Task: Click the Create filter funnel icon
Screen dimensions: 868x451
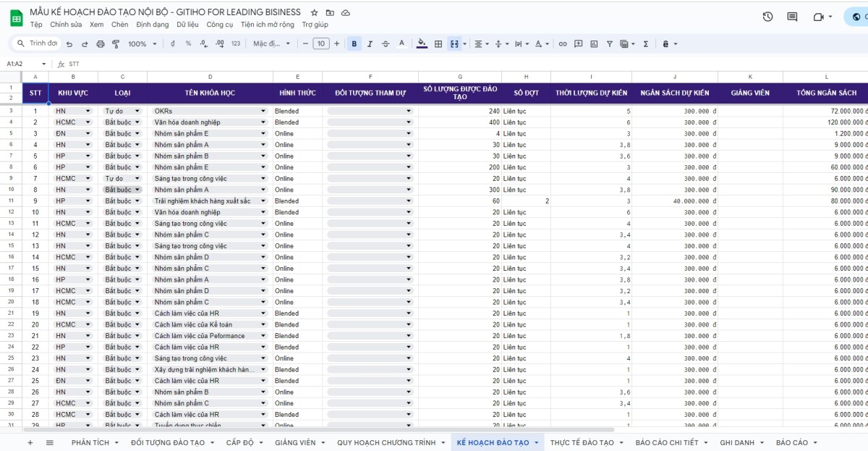Action: click(x=610, y=44)
